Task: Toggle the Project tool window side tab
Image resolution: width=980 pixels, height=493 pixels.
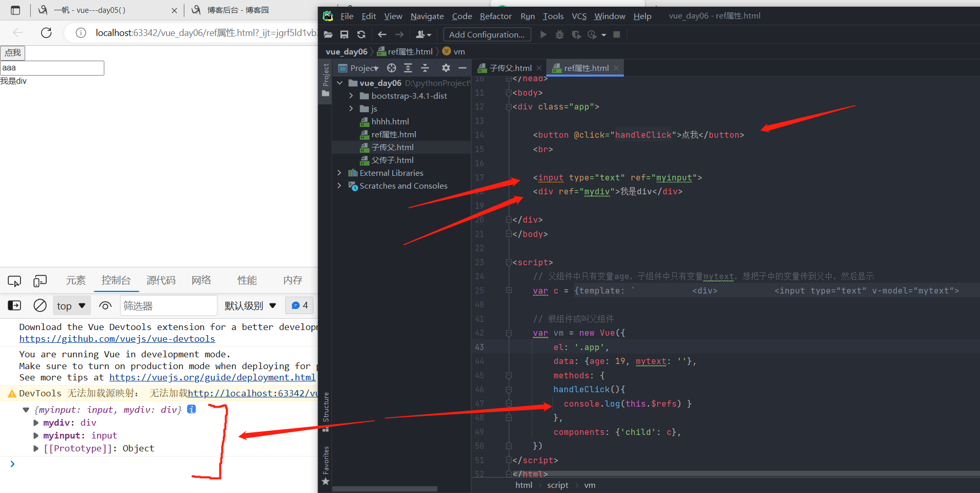Action: click(325, 80)
